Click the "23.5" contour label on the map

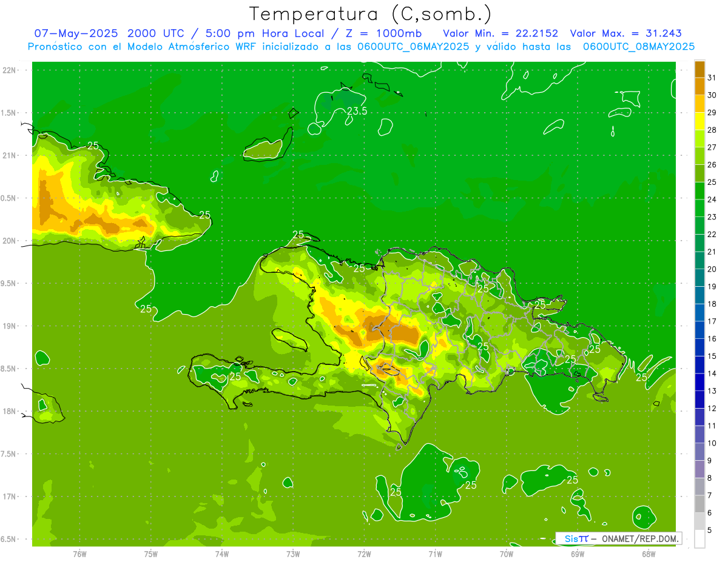click(x=357, y=111)
